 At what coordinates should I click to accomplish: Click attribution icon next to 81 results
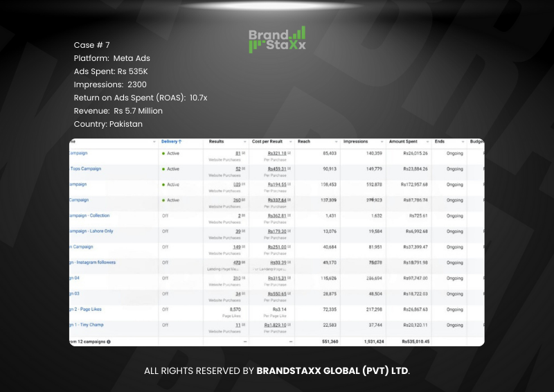(243, 153)
